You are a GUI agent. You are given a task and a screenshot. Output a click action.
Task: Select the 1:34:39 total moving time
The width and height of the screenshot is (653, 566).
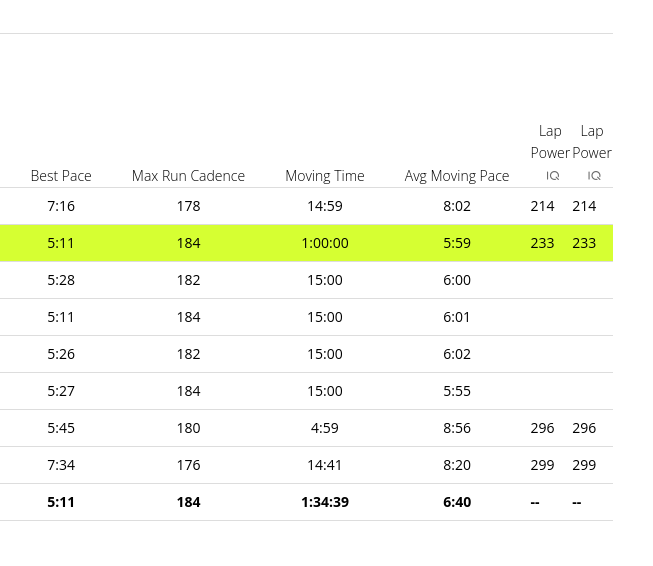(x=325, y=503)
